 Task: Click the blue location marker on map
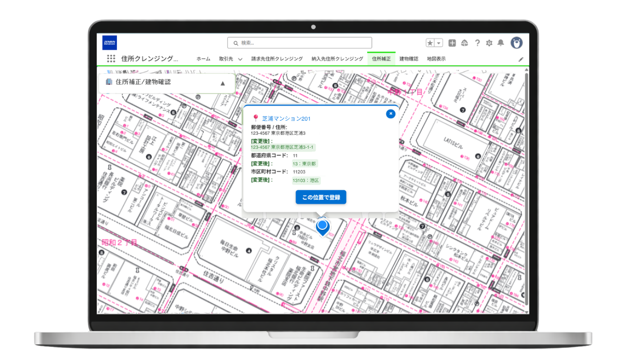[323, 227]
